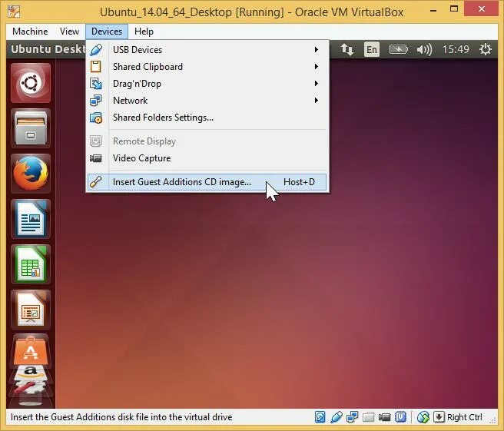The width and height of the screenshot is (504, 431).
Task: Click status bar hint about Guest Additions disk
Action: coord(121,417)
